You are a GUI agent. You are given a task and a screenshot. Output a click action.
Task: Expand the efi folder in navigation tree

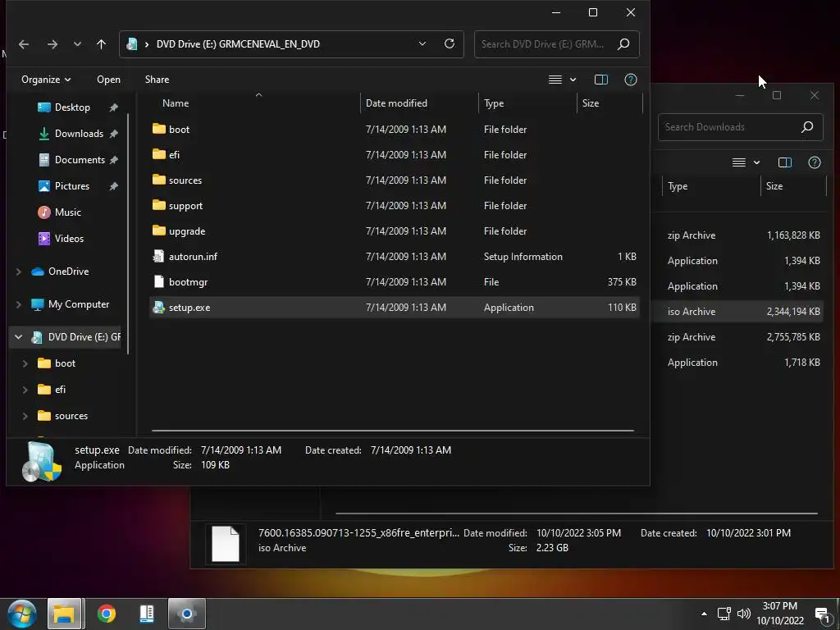(25, 390)
